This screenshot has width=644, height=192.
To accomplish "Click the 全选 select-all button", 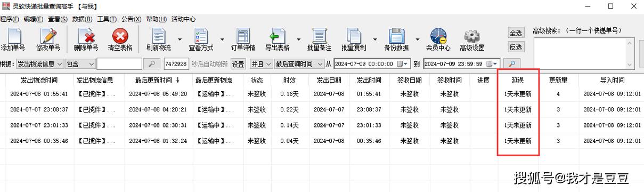I will 516,33.
